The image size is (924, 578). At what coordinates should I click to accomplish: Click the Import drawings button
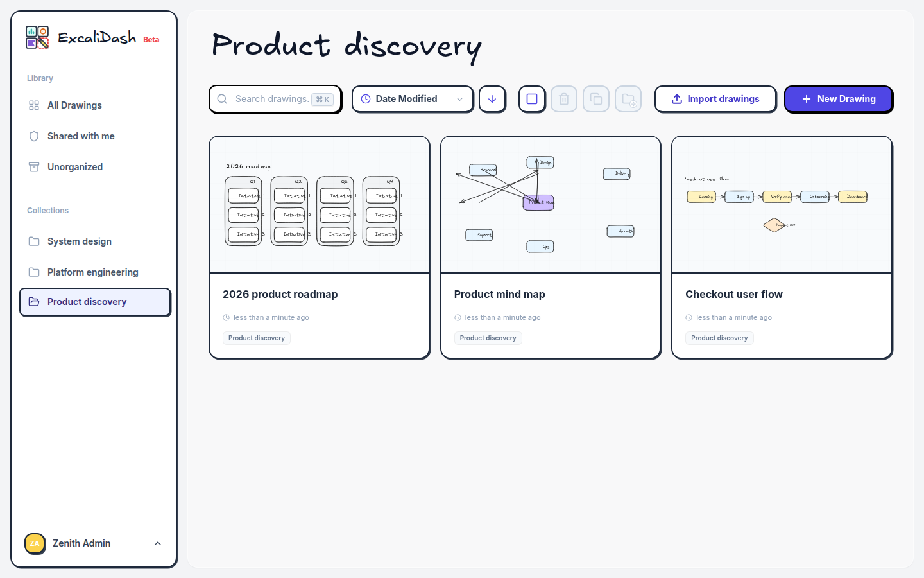point(715,99)
